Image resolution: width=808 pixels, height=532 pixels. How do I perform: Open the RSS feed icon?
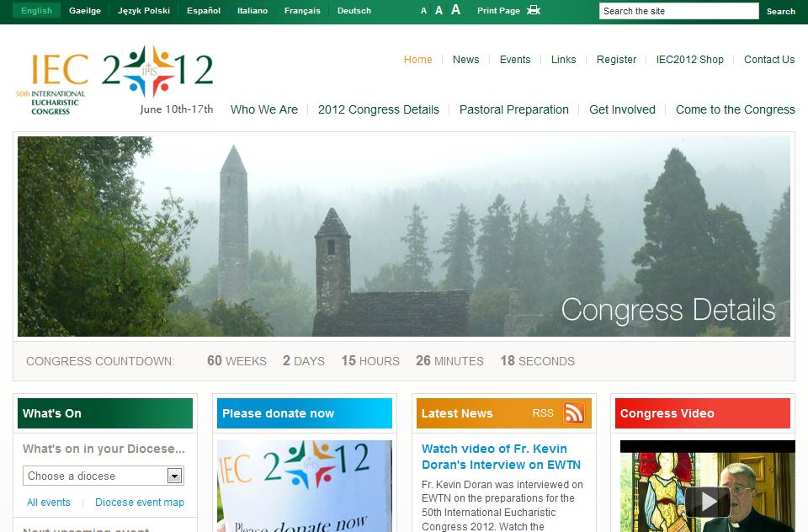tap(574, 413)
